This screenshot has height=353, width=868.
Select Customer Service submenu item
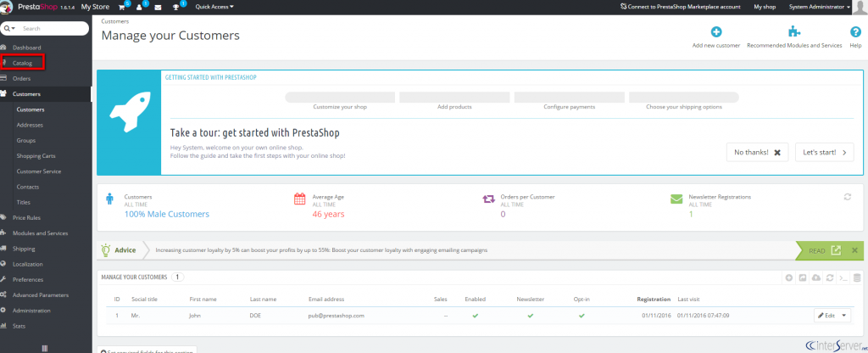[x=39, y=171]
